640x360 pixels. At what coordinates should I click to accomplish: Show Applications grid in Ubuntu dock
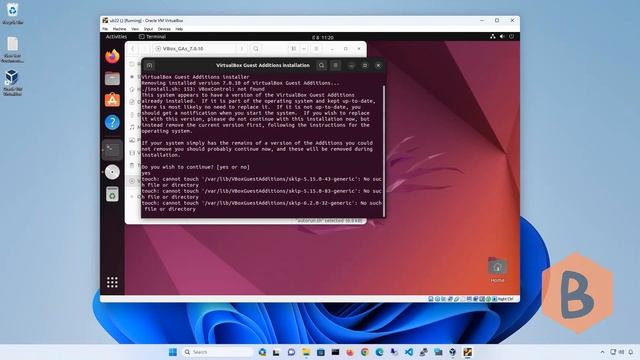tap(112, 282)
